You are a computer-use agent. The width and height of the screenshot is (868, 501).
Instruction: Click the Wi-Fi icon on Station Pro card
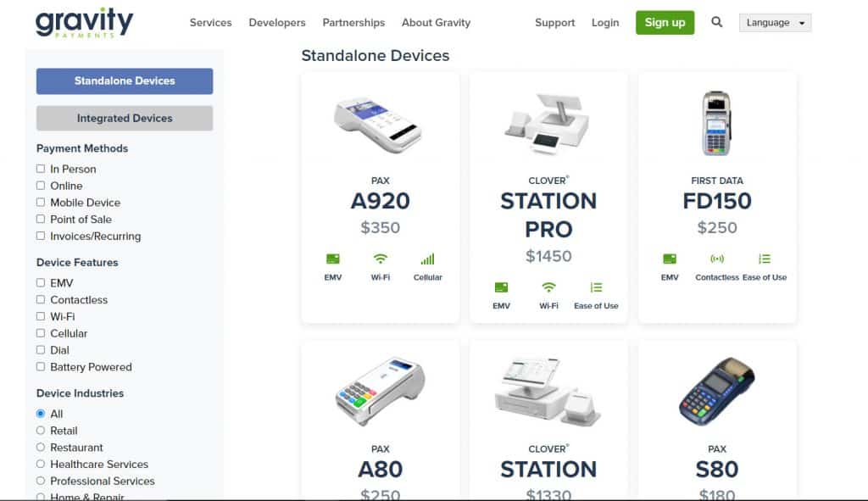tap(548, 287)
